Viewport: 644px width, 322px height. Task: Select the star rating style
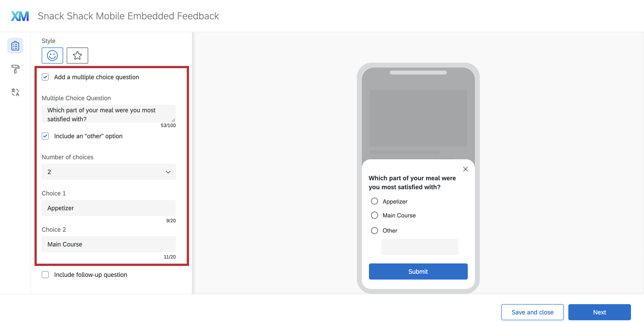point(77,56)
